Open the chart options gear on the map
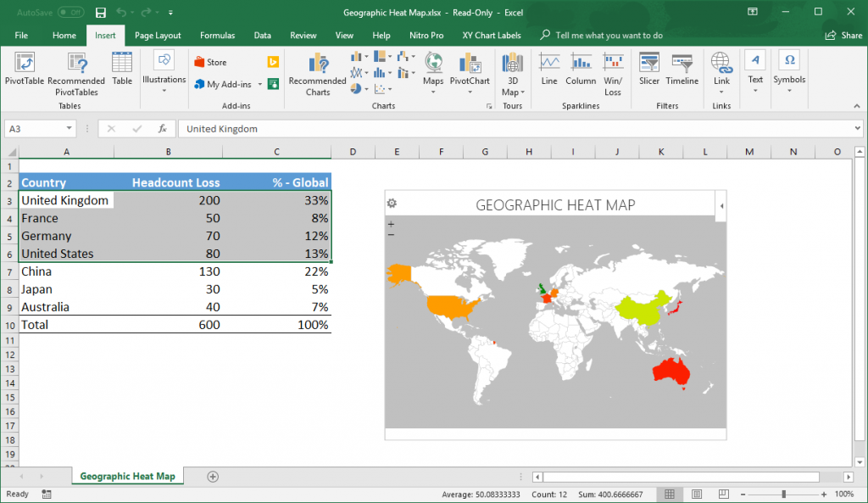 pos(392,204)
